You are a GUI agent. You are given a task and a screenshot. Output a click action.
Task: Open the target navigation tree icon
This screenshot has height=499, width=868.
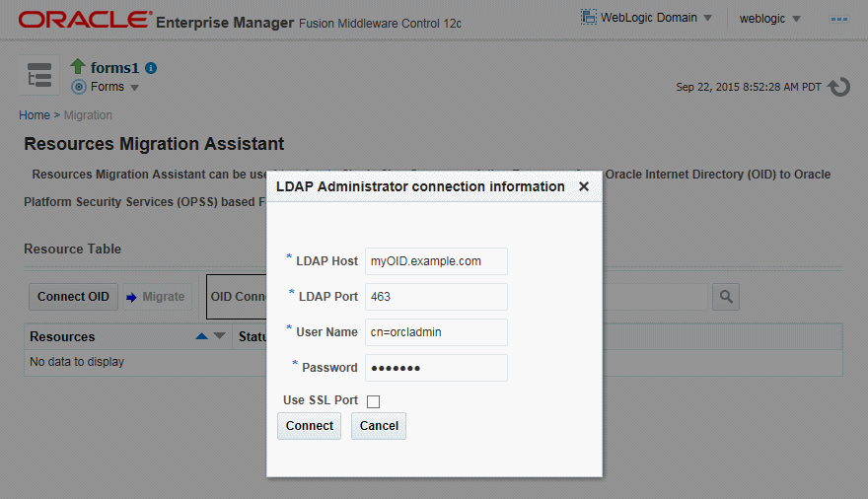pyautogui.click(x=39, y=75)
